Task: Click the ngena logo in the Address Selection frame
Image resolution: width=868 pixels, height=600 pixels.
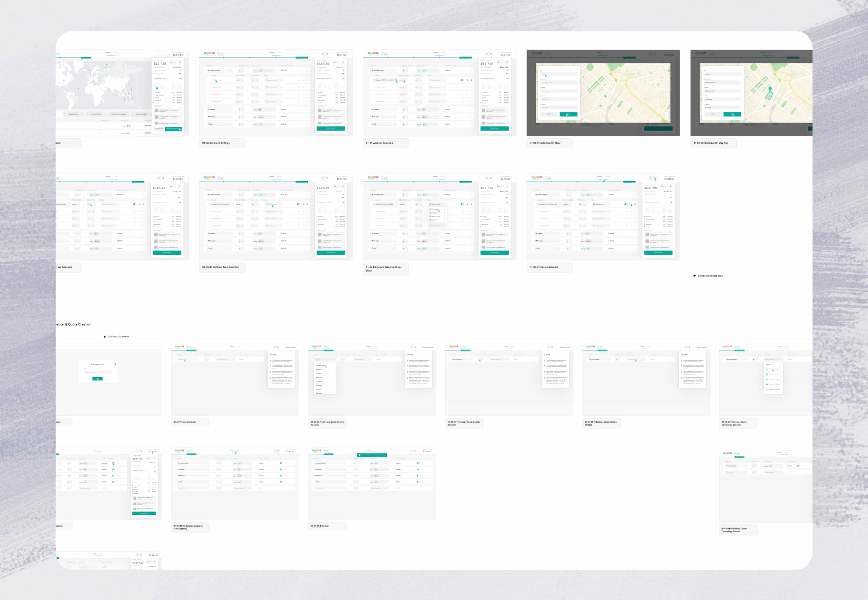Action: [x=373, y=53]
